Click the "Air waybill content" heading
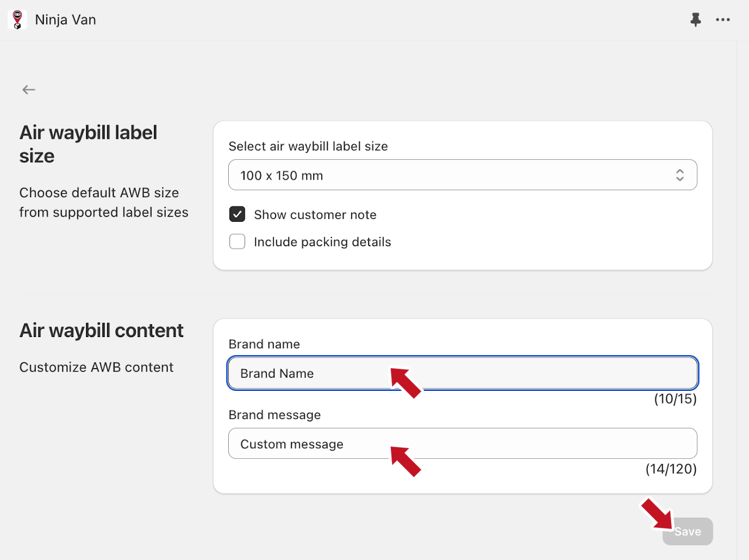 101,331
